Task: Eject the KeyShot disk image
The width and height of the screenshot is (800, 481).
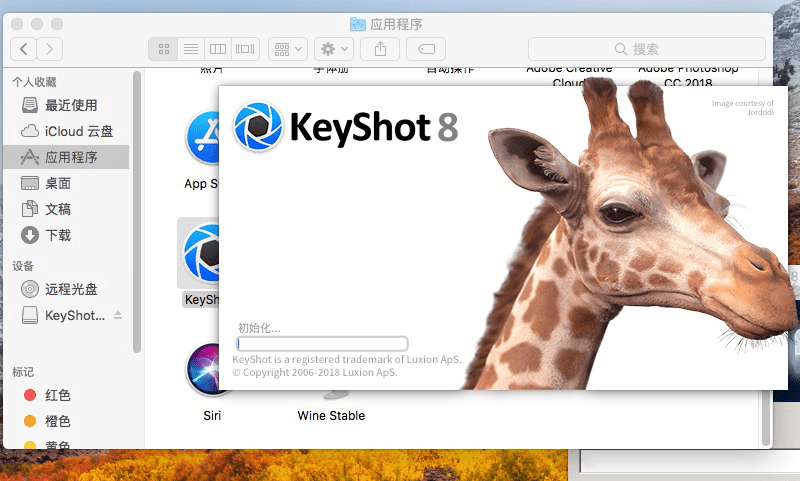Action: (x=118, y=315)
